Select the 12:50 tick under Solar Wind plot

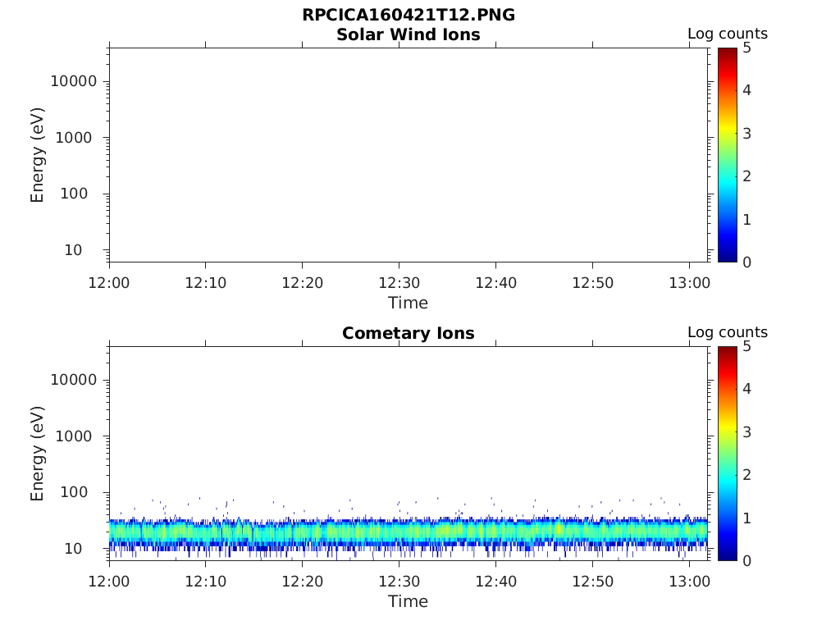point(592,283)
